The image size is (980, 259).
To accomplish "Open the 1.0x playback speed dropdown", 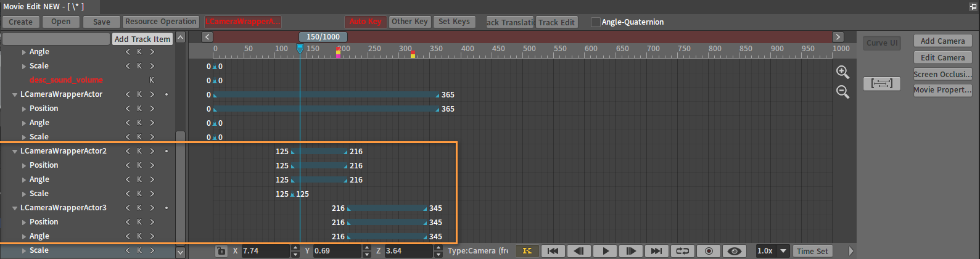I will 772,251.
